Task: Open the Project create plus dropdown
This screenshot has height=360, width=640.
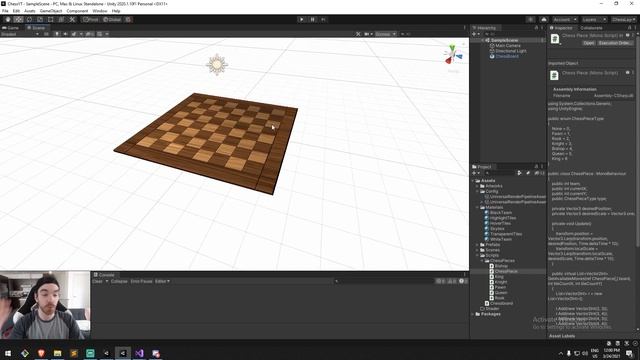Action: click(x=476, y=173)
